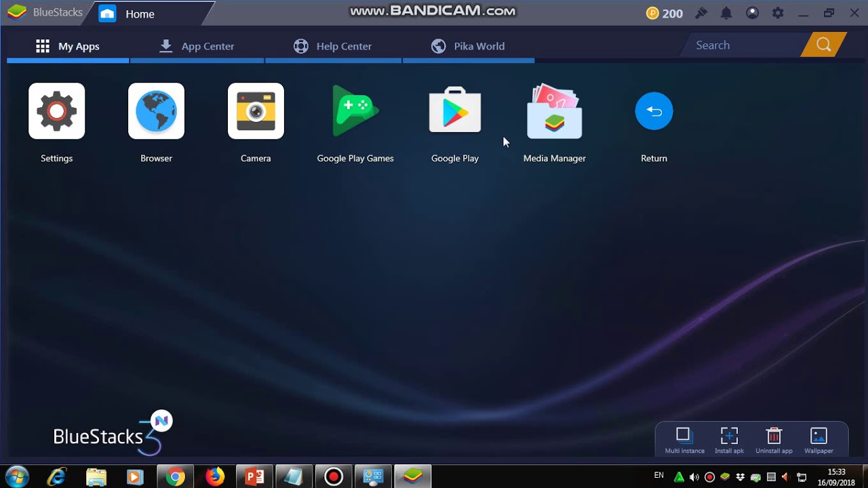Launch Google Play Games
This screenshot has height=488, width=868.
click(355, 111)
